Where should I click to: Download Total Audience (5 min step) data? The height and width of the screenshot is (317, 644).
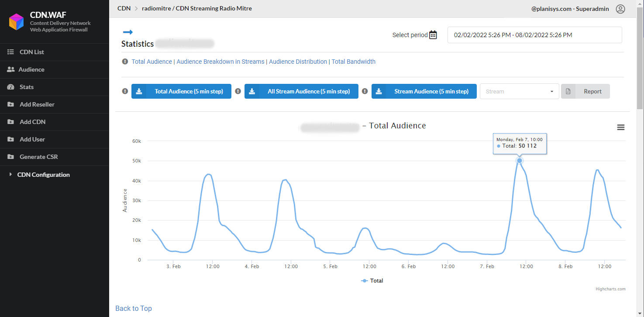(181, 91)
